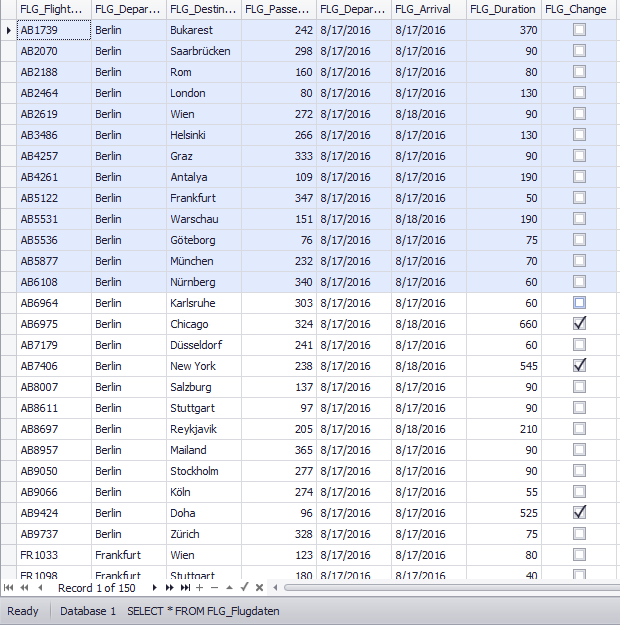
Task: Uncheck FLG_Change for Doha flight AB9424
Action: click(579, 513)
